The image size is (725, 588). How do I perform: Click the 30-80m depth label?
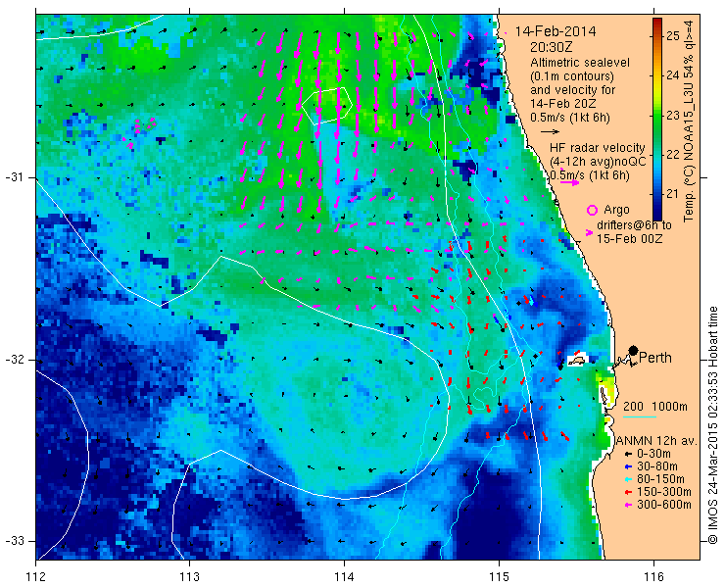click(656, 466)
